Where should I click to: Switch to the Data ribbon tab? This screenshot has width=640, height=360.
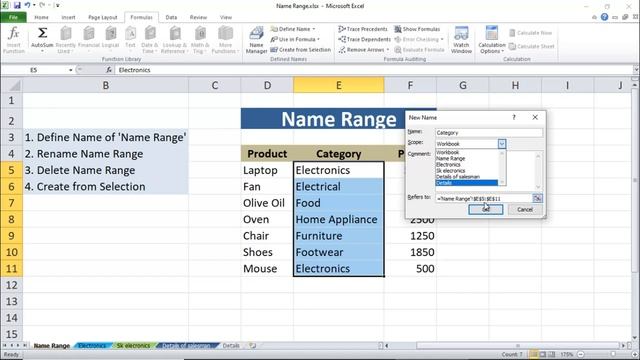171,17
